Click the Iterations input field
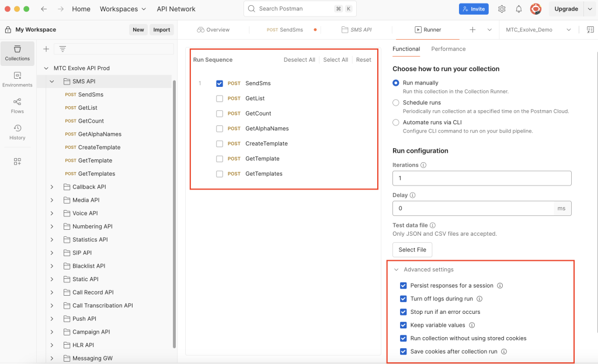The height and width of the screenshot is (364, 598). click(x=482, y=178)
